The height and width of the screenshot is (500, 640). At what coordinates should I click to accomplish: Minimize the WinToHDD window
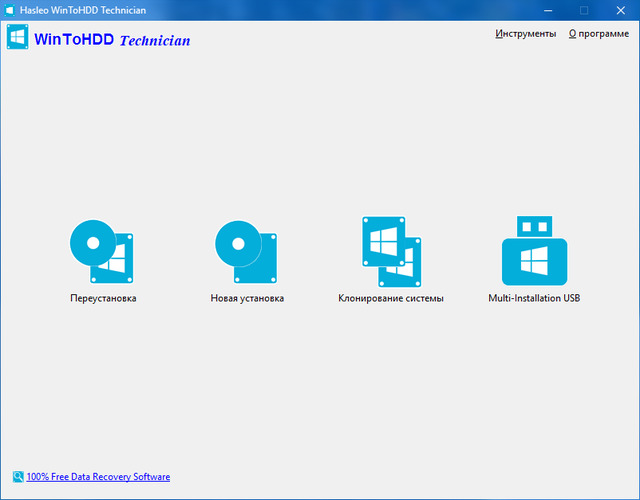(x=547, y=10)
